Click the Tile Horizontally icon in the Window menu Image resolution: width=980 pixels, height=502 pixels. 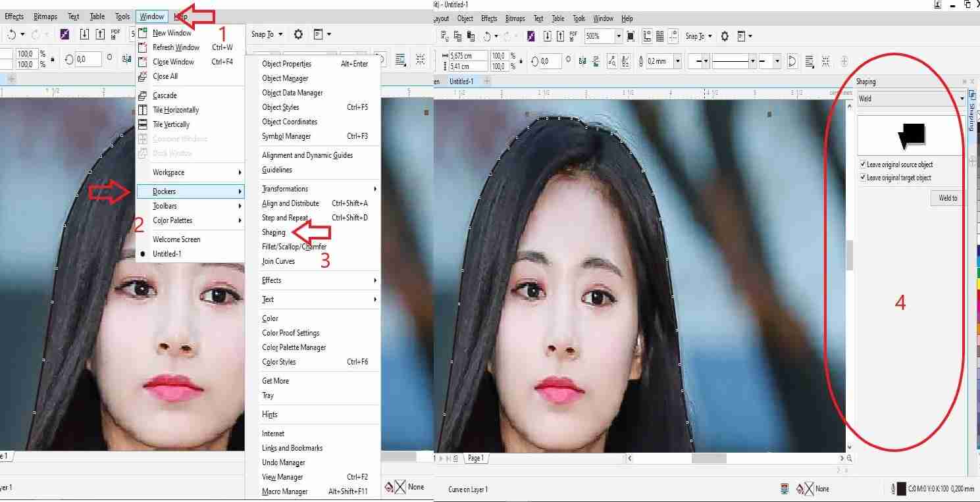143,110
